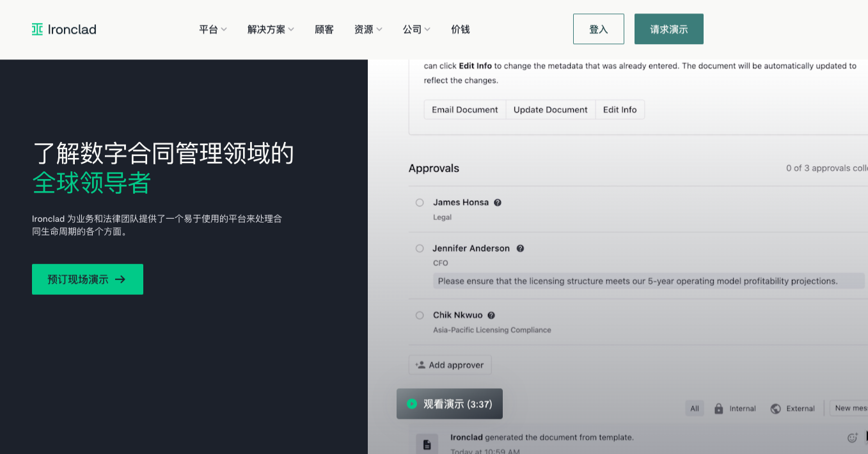
Task: Mark Jennifer Anderson's approval circle
Action: [x=419, y=248]
